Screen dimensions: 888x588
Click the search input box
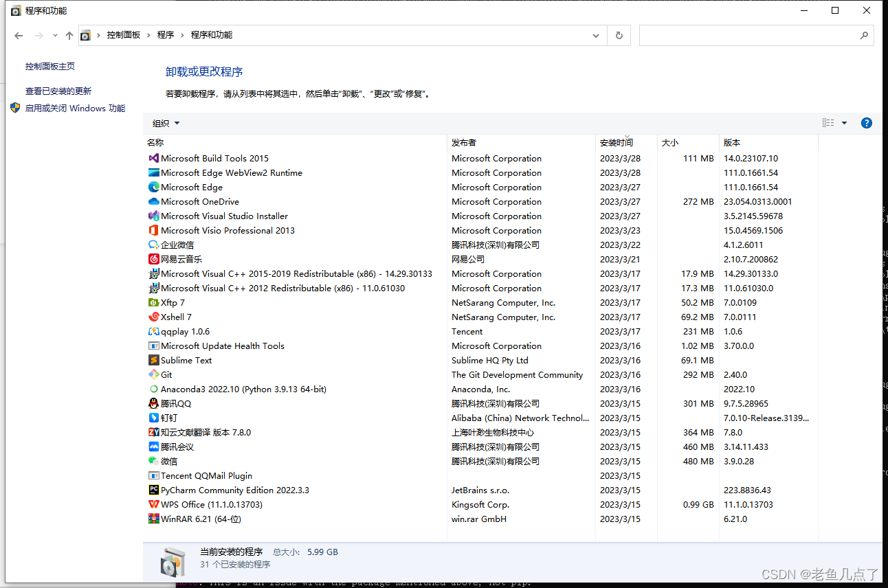(x=749, y=35)
